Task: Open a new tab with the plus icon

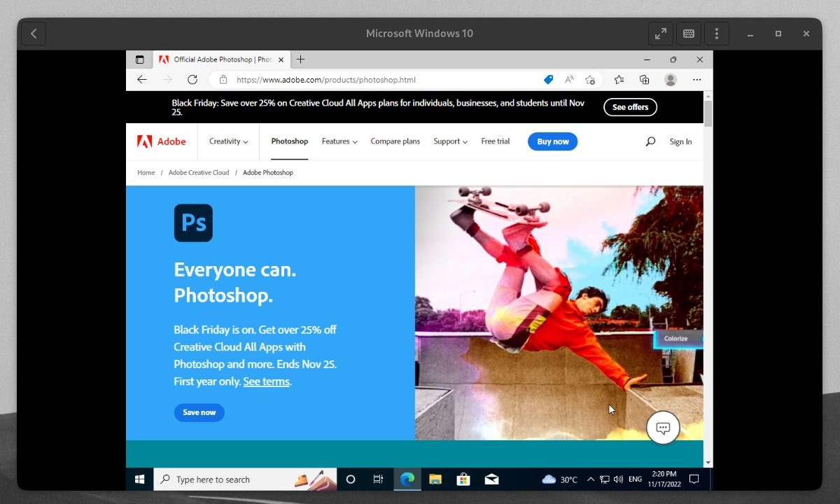Action: (x=300, y=59)
